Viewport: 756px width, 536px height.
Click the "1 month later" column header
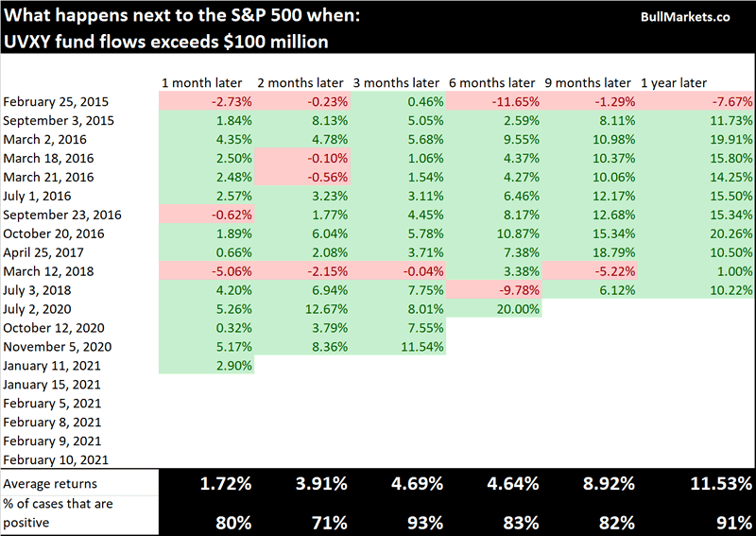(x=206, y=83)
